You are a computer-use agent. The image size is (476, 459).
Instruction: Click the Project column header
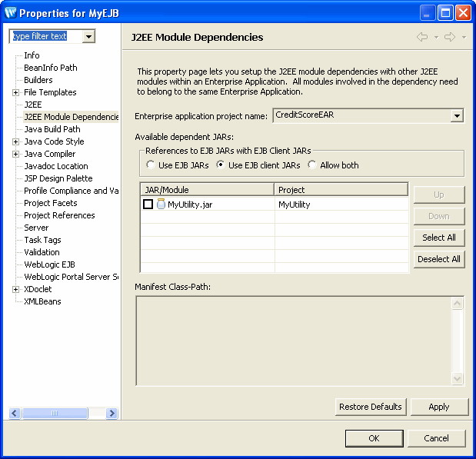(x=341, y=189)
